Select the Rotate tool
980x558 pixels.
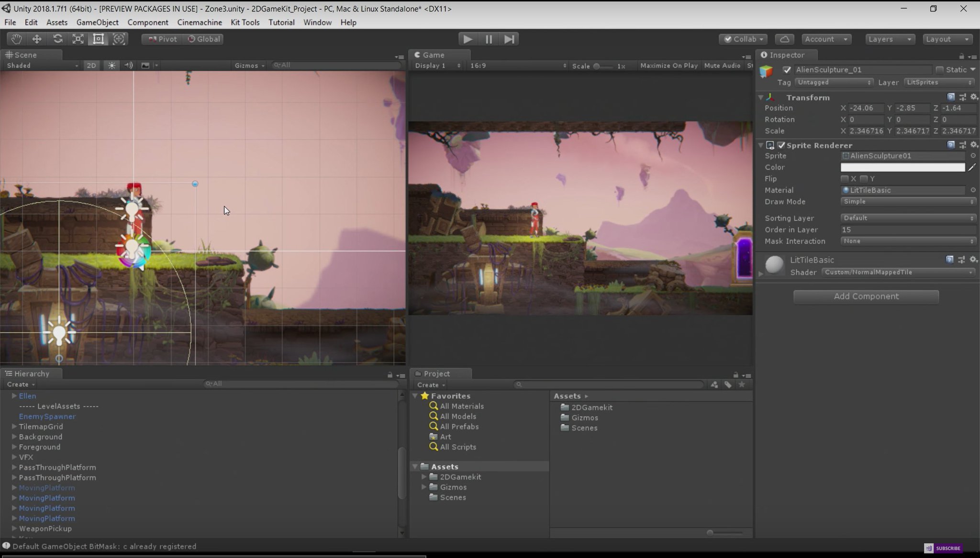tap(57, 39)
